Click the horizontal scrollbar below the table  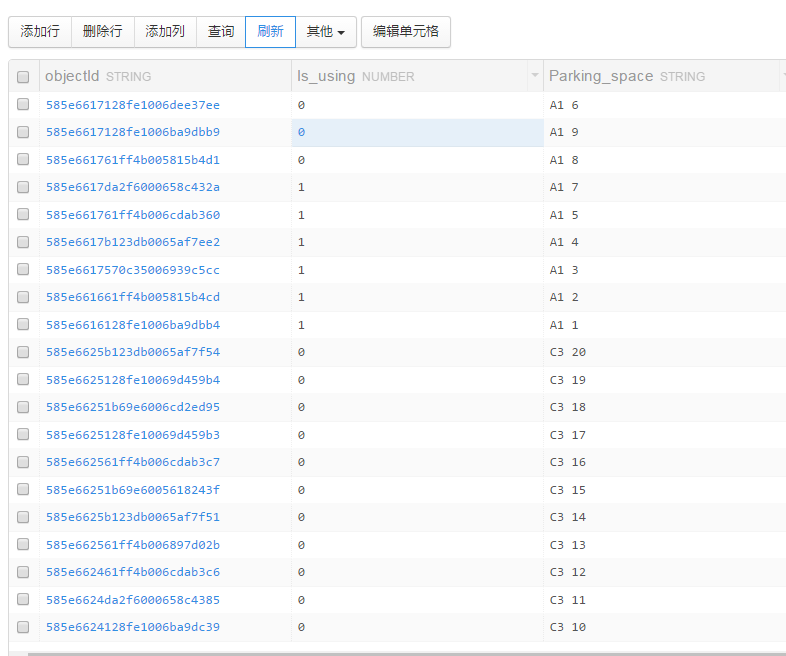(x=407, y=654)
